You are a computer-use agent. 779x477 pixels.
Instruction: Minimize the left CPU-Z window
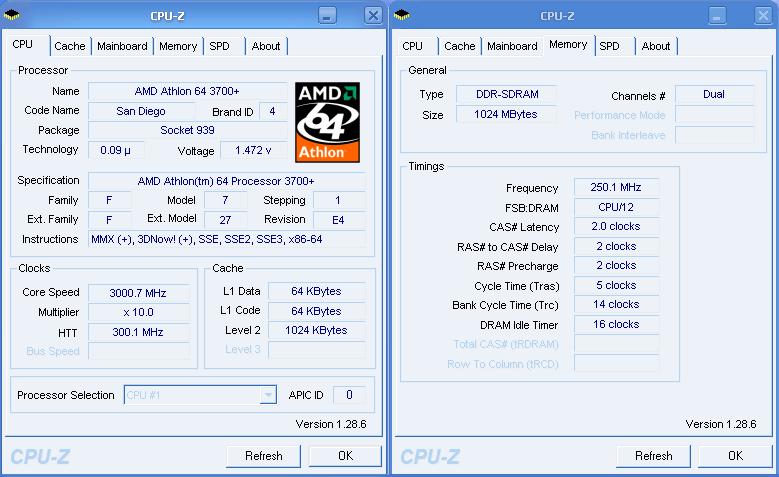(327, 15)
